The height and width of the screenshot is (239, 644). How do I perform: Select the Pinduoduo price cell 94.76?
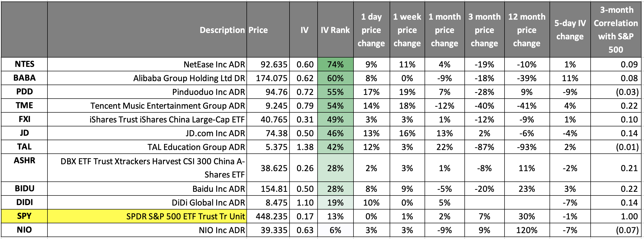tap(276, 92)
